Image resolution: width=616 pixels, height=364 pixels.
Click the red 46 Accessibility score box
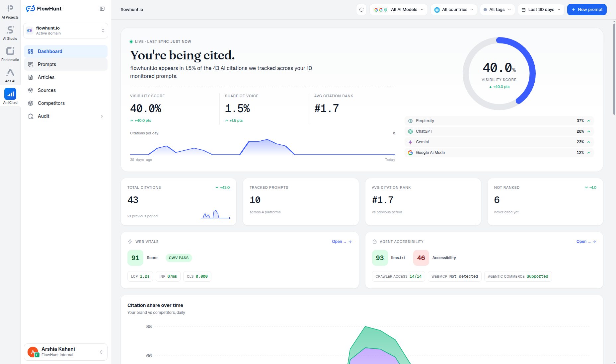click(x=421, y=258)
